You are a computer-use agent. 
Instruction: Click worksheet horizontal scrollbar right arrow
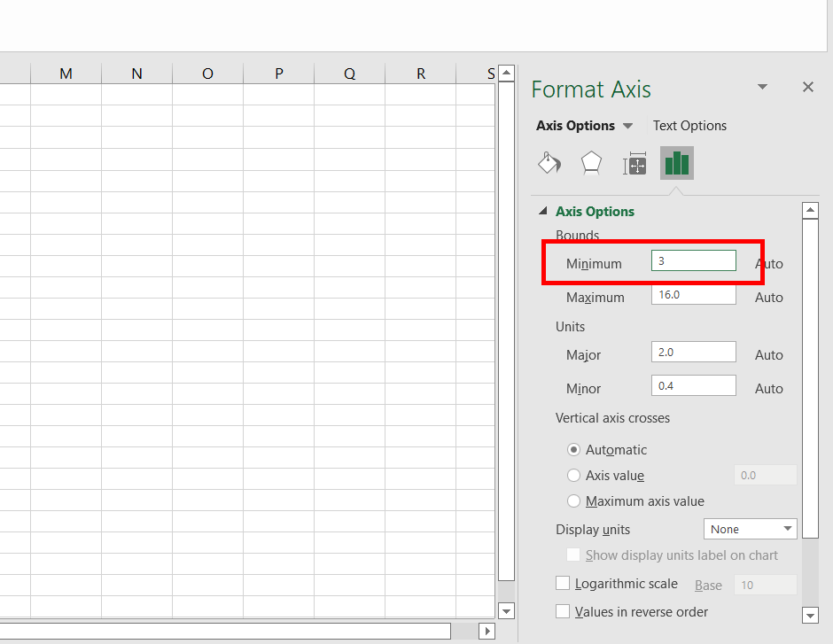[487, 632]
